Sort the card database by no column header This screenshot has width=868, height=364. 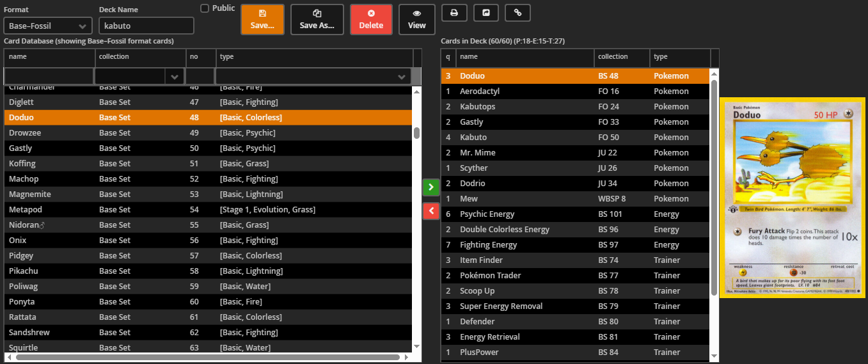click(x=201, y=57)
